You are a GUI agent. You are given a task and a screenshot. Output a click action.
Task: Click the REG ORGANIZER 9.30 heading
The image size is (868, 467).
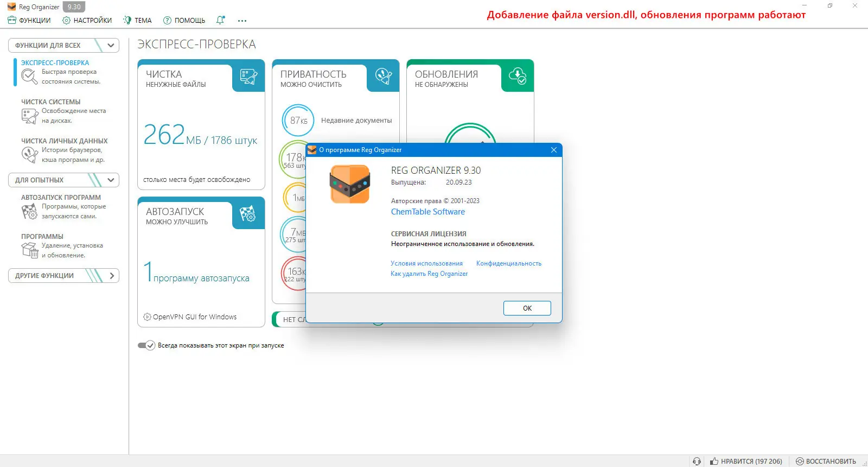[436, 171]
